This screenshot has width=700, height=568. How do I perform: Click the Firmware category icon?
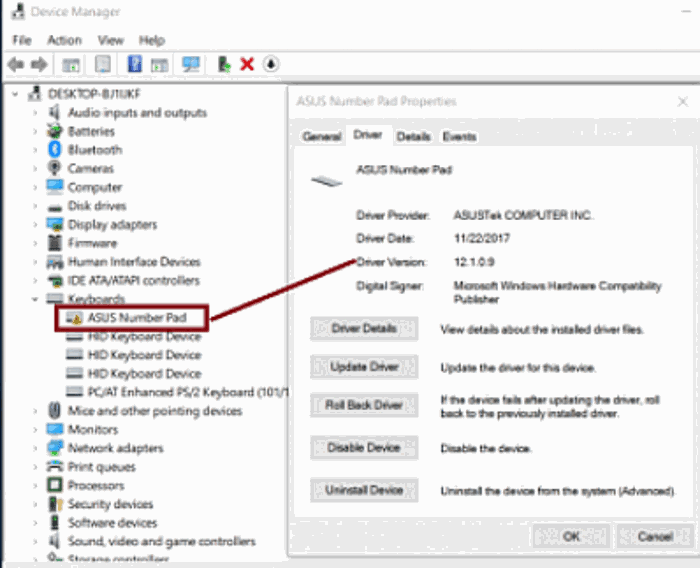(x=54, y=243)
